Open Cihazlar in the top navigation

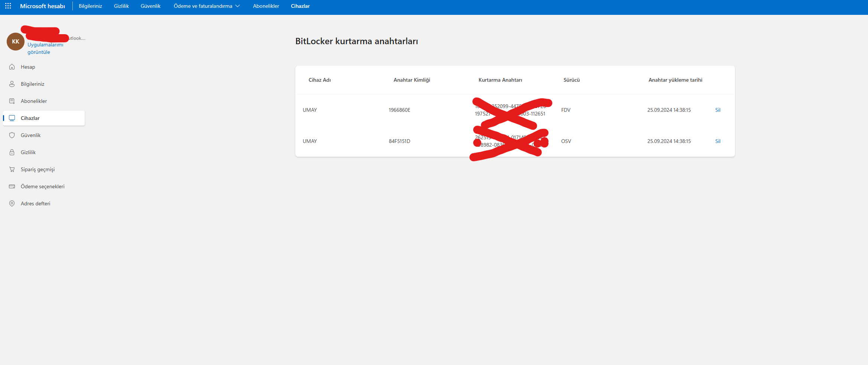coord(300,6)
